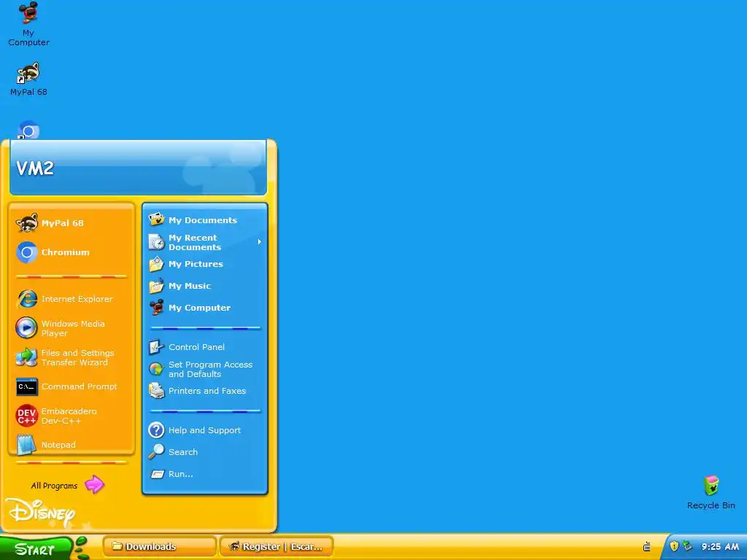Click Set Program Access and Defaults icon
This screenshot has width=747, height=560.
pyautogui.click(x=156, y=369)
